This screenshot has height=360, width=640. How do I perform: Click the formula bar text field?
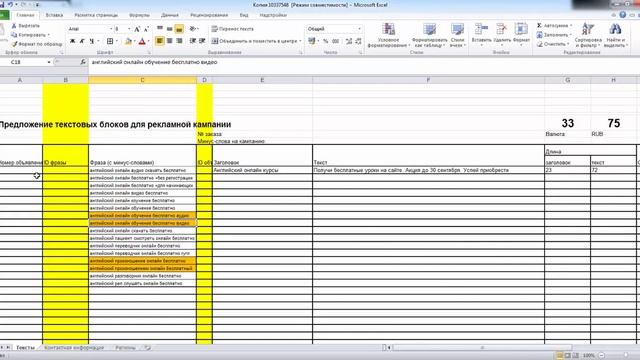(x=363, y=62)
